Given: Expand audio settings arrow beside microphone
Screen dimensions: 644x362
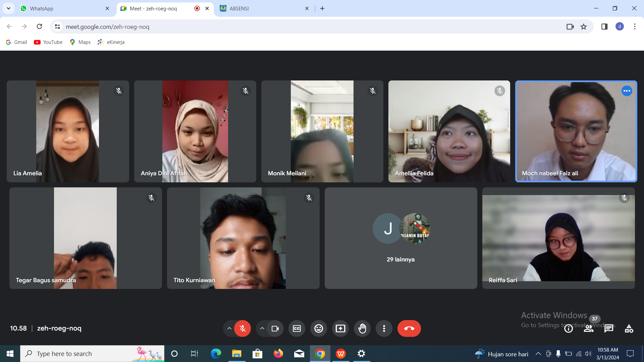Looking at the screenshot, I should coord(229,328).
